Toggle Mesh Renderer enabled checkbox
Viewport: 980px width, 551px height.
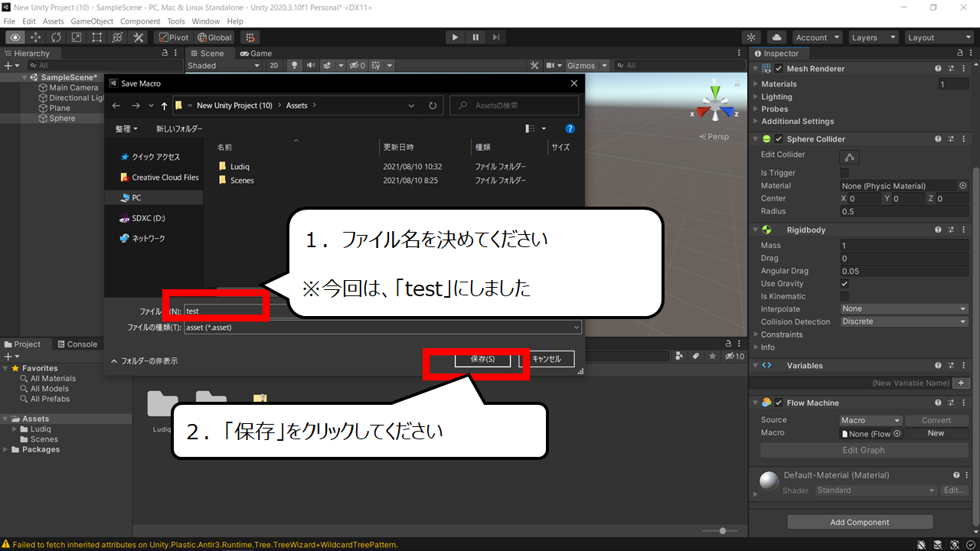(x=779, y=69)
